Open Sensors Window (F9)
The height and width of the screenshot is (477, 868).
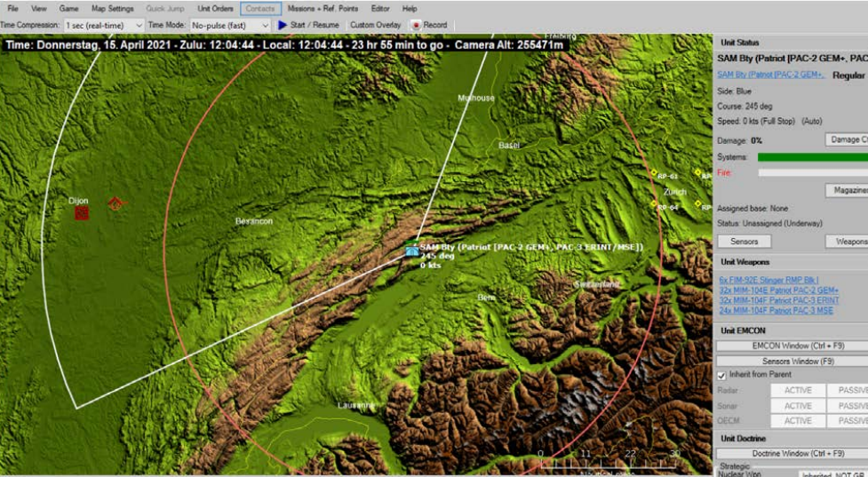tap(792, 362)
